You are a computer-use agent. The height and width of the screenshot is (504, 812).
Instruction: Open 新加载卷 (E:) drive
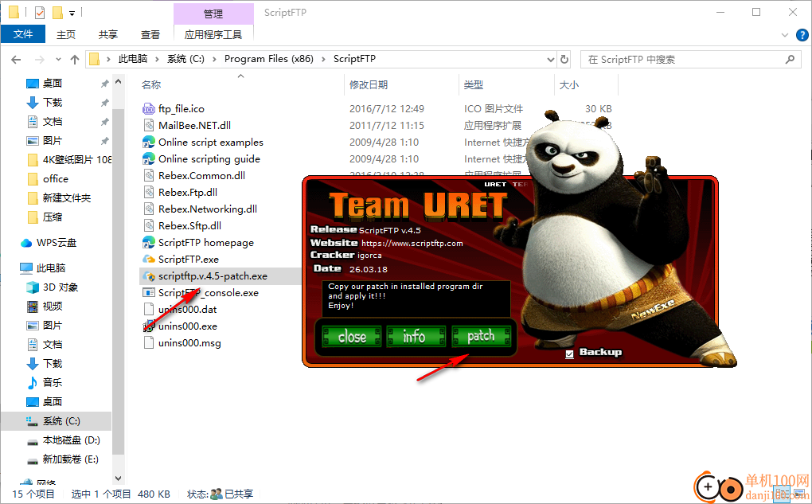70,459
